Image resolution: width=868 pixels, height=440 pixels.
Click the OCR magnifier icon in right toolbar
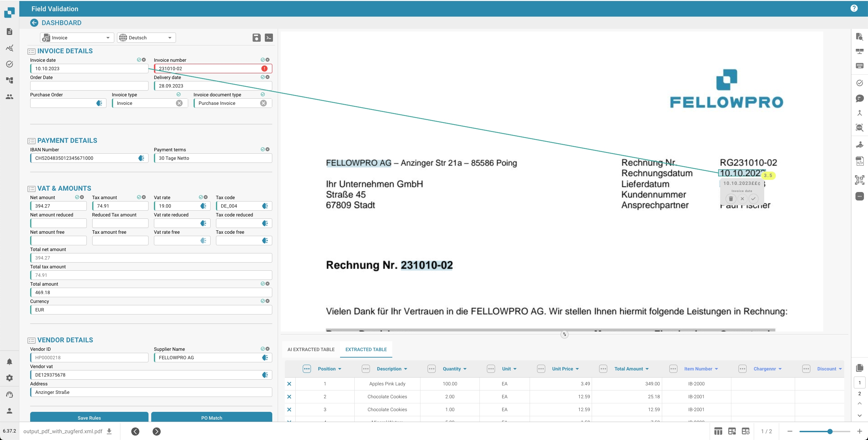pyautogui.click(x=860, y=128)
